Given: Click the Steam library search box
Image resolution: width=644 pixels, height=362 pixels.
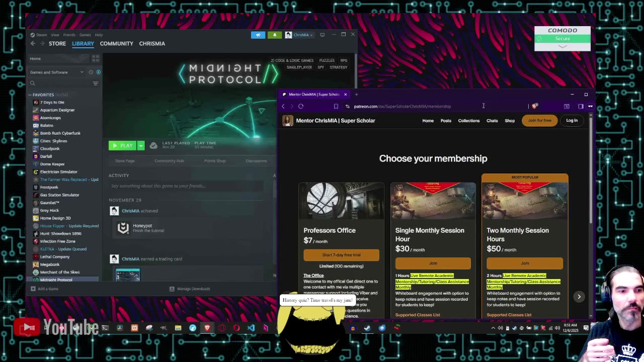Looking at the screenshot, I should click(x=60, y=83).
